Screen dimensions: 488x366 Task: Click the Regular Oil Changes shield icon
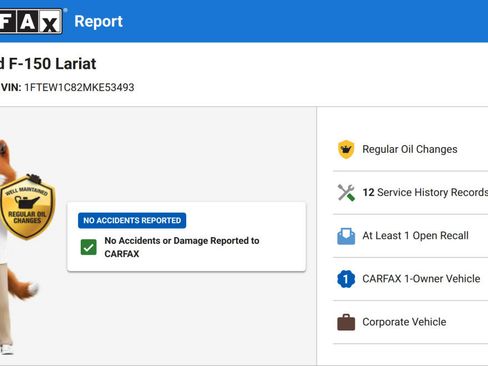(x=346, y=149)
